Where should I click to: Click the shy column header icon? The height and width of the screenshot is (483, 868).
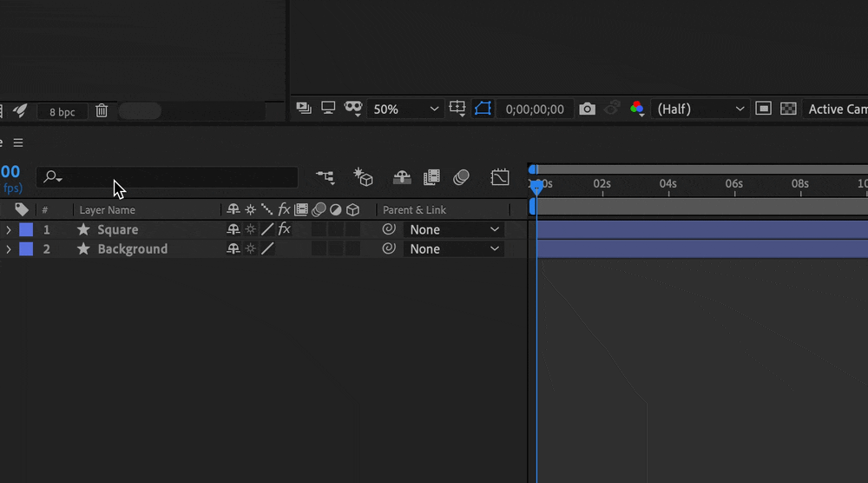[233, 209]
